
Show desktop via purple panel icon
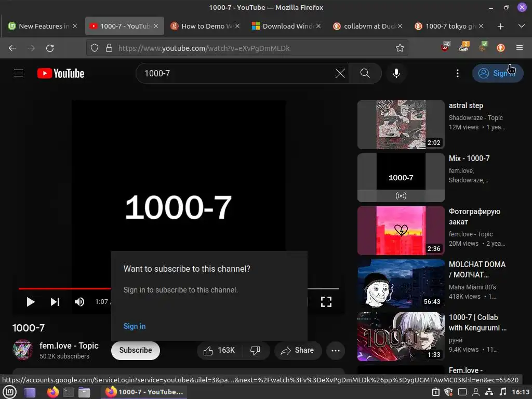pos(30,393)
